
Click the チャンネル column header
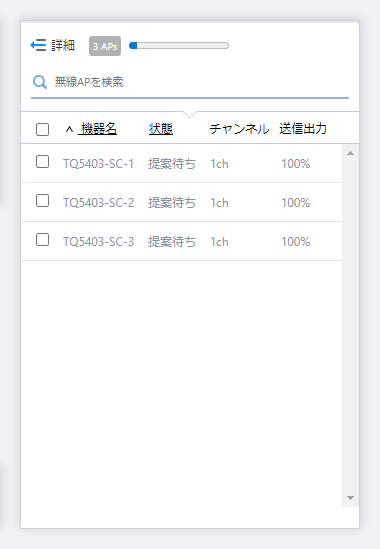point(240,129)
